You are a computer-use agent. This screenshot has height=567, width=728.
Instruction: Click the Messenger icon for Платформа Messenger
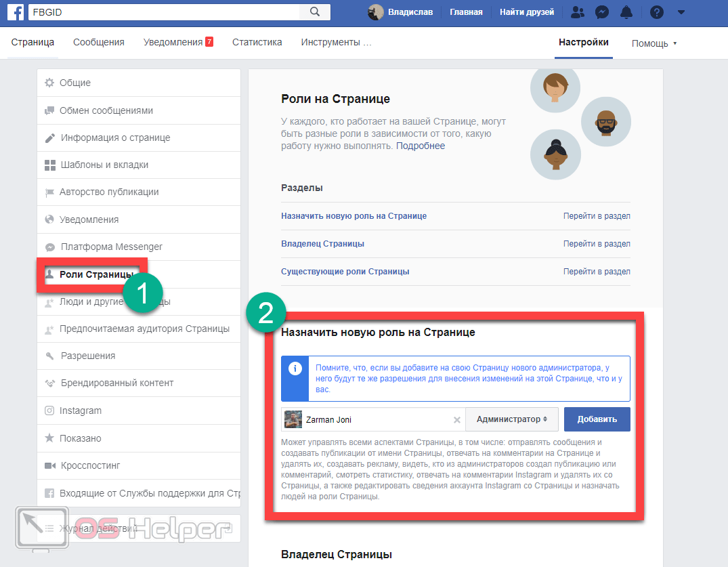(49, 247)
